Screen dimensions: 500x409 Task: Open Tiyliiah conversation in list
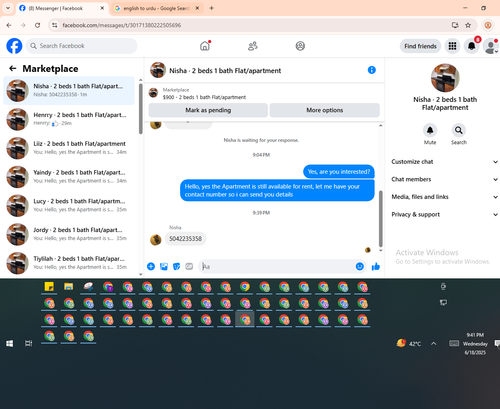point(69,263)
